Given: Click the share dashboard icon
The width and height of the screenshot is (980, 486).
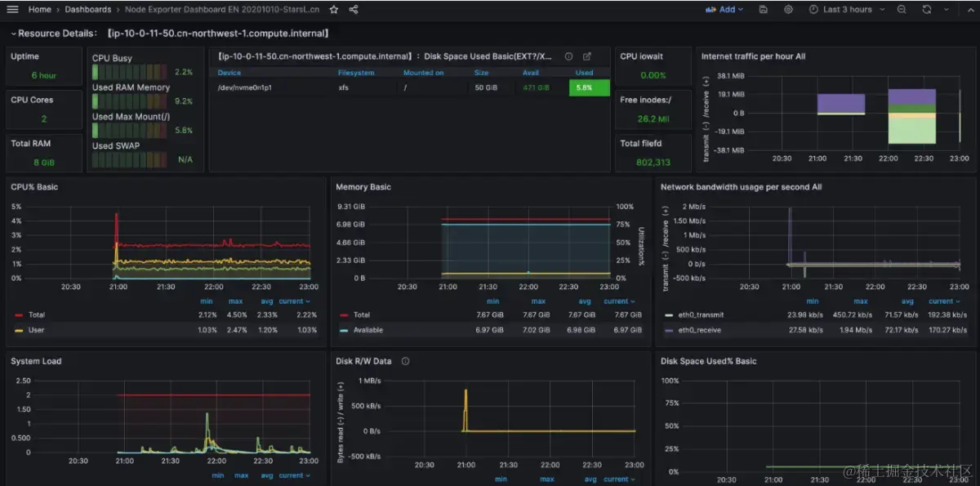Looking at the screenshot, I should point(354,10).
